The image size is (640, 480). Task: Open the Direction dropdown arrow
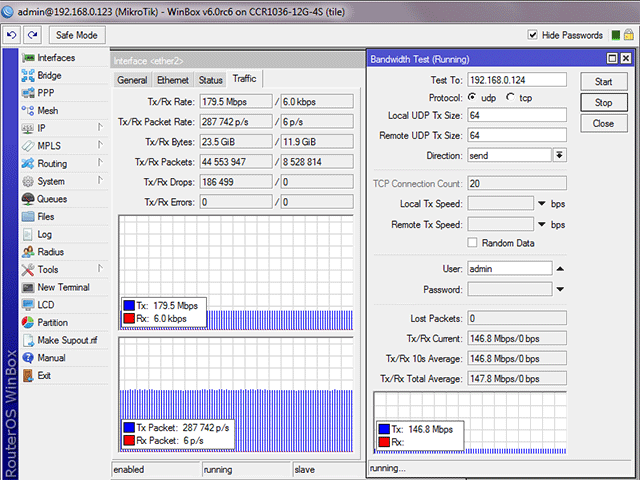point(560,155)
